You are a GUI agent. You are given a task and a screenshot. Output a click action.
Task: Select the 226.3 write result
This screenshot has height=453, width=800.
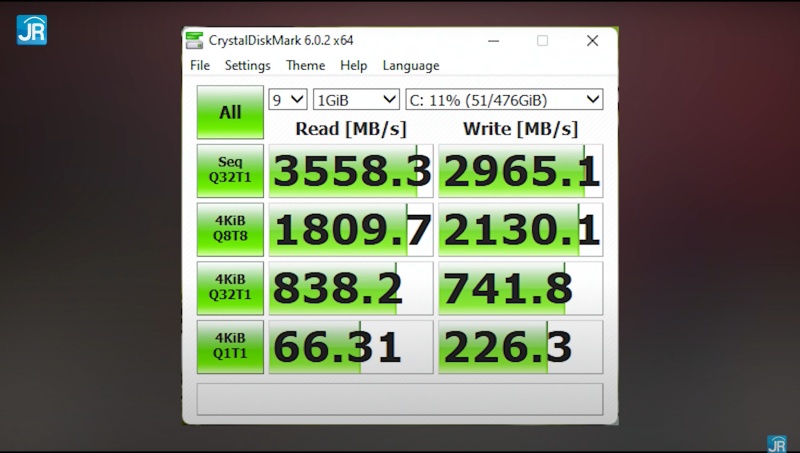coord(520,347)
